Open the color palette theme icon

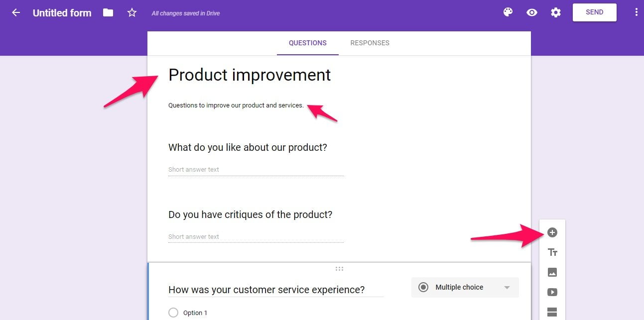pyautogui.click(x=508, y=12)
